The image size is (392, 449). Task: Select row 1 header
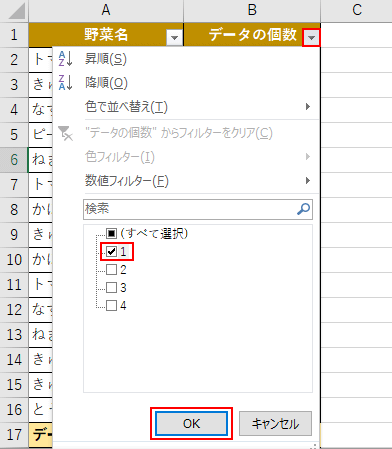point(14,35)
